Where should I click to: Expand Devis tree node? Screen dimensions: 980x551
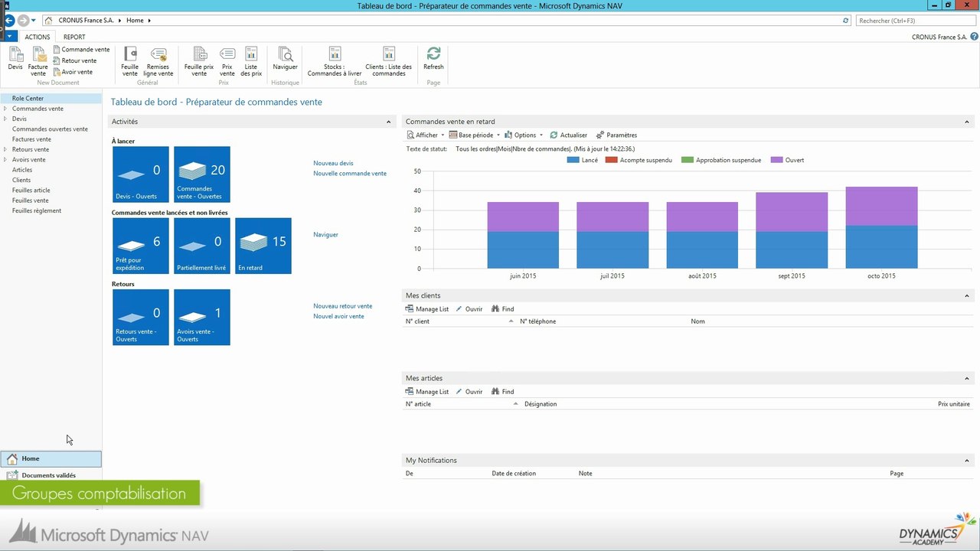tap(5, 119)
